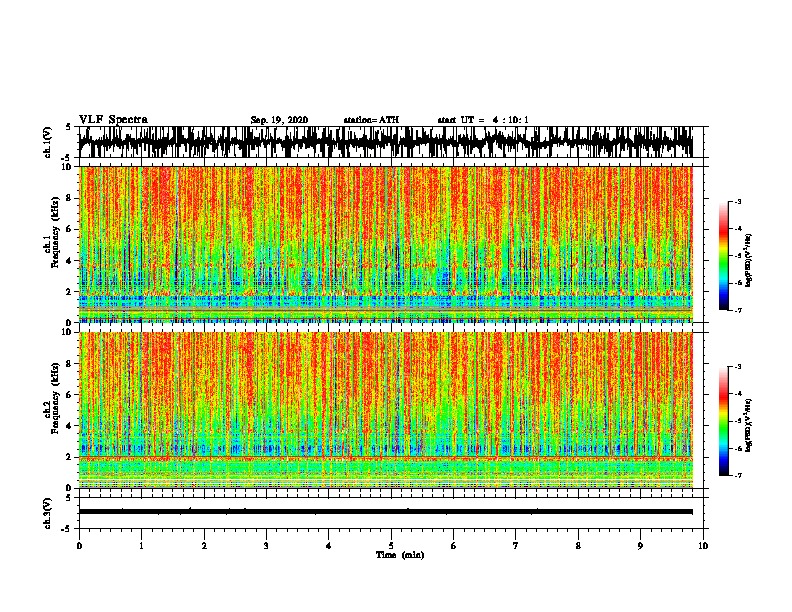Click the 'station=ATH' header text
Screen dimensions: 792x612
371,120
